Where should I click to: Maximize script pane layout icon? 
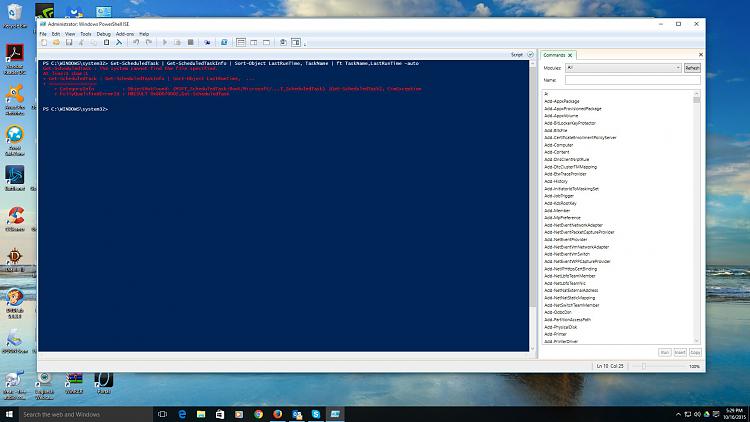(266, 43)
